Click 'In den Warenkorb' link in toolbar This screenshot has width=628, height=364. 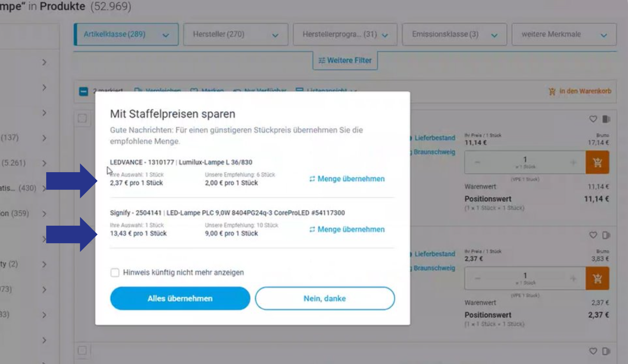pyautogui.click(x=585, y=91)
